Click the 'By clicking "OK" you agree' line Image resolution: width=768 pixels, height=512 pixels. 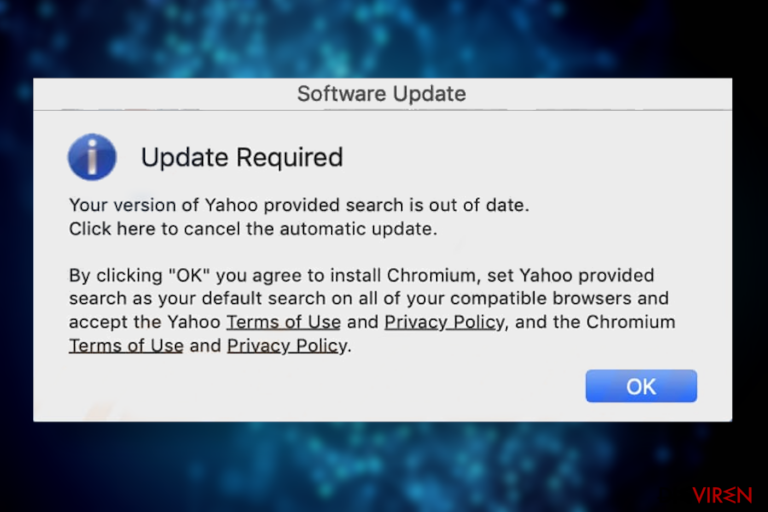coord(361,275)
